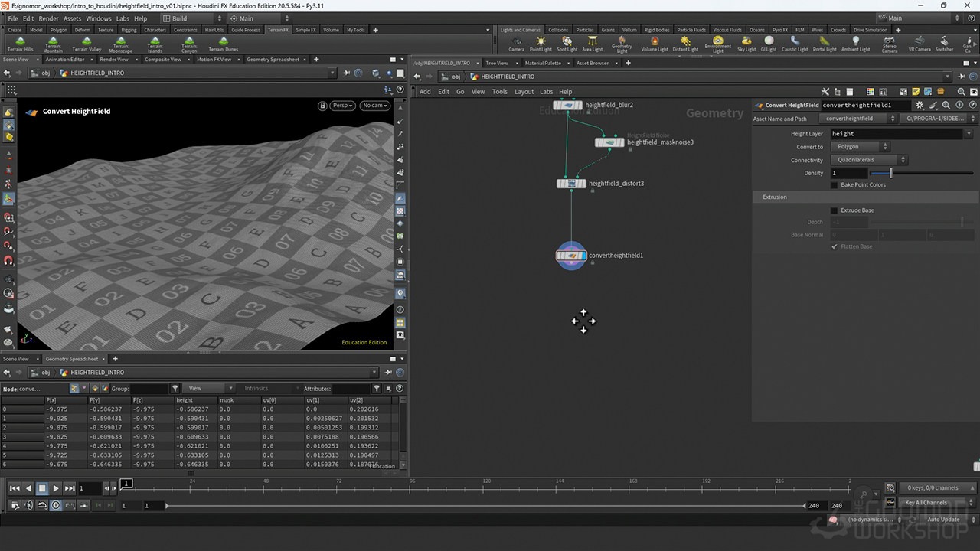Enable the Bake Point Colors checkbox
This screenshot has width=980, height=551.
tap(834, 184)
